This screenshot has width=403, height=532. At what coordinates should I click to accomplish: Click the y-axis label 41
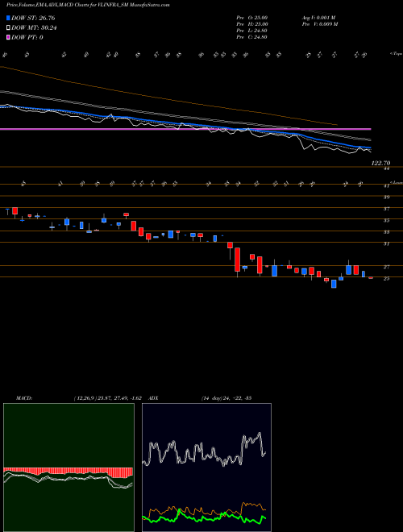(386, 186)
